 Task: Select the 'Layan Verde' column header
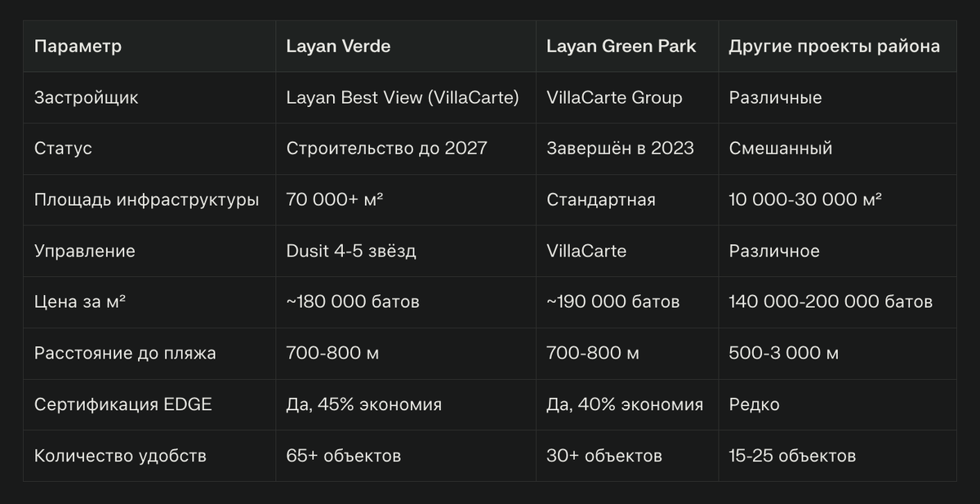click(338, 47)
